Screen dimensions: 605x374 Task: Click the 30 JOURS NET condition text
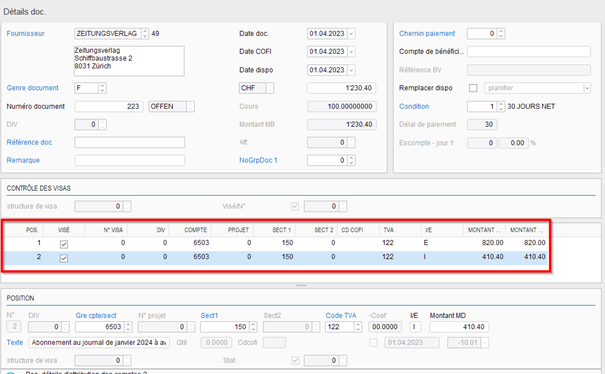click(531, 106)
